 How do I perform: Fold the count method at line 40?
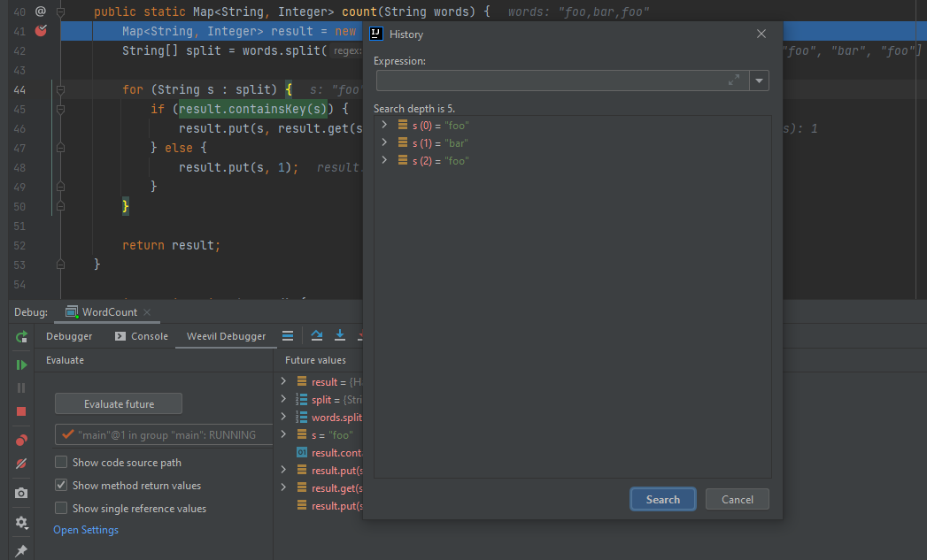tap(60, 12)
